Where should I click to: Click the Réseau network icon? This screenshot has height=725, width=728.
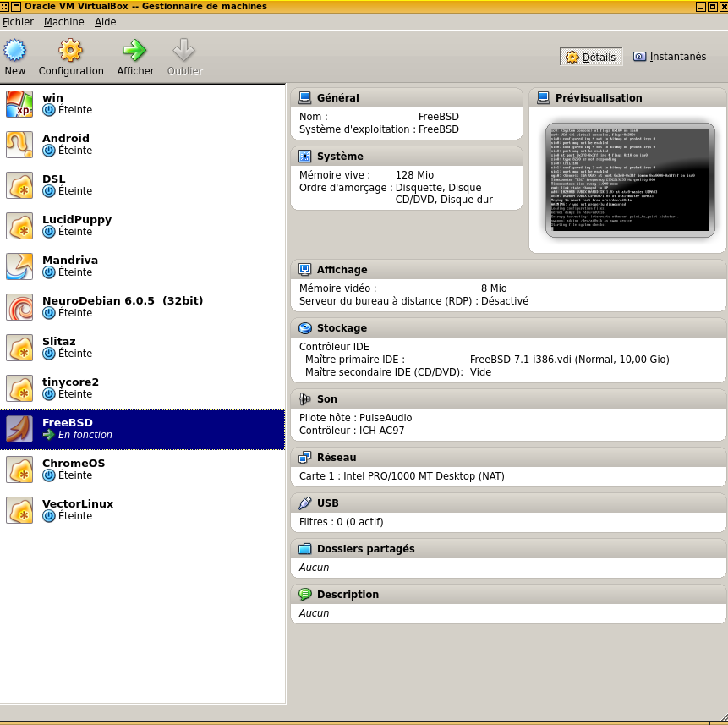[x=305, y=458]
